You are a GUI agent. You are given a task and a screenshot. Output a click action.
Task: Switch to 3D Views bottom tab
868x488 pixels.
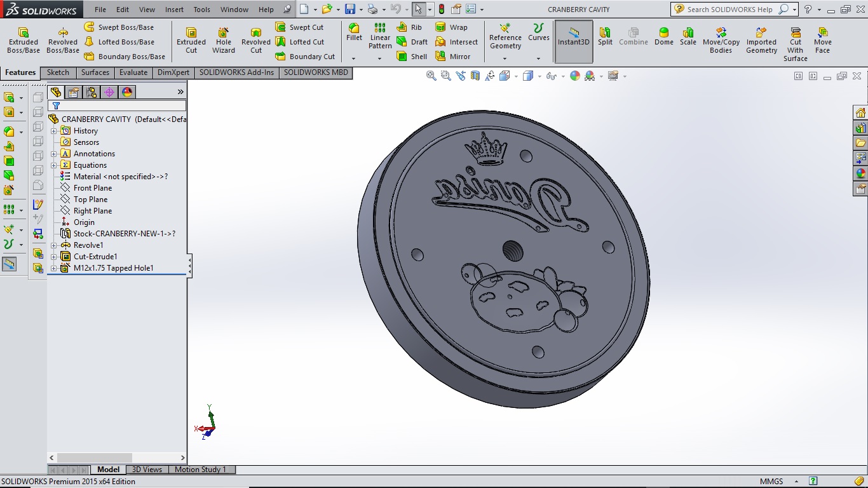pos(147,470)
